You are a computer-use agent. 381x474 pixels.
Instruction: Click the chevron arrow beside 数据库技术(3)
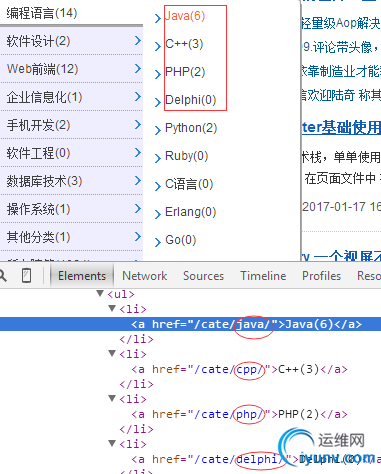(138, 181)
